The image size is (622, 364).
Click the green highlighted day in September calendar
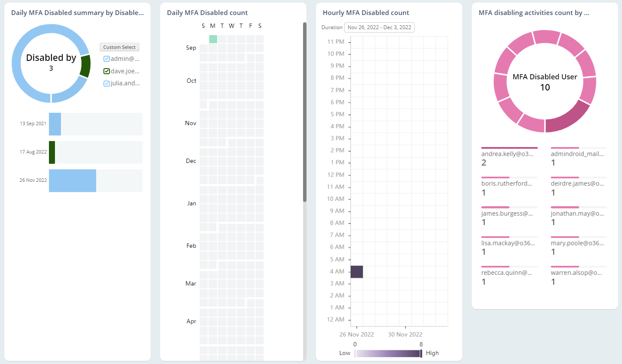point(213,39)
